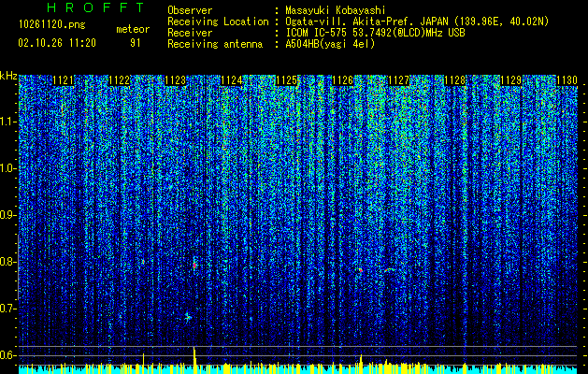Screen dimensions: 588x374
Task: Click the 1121 time marker
Action: coord(64,80)
